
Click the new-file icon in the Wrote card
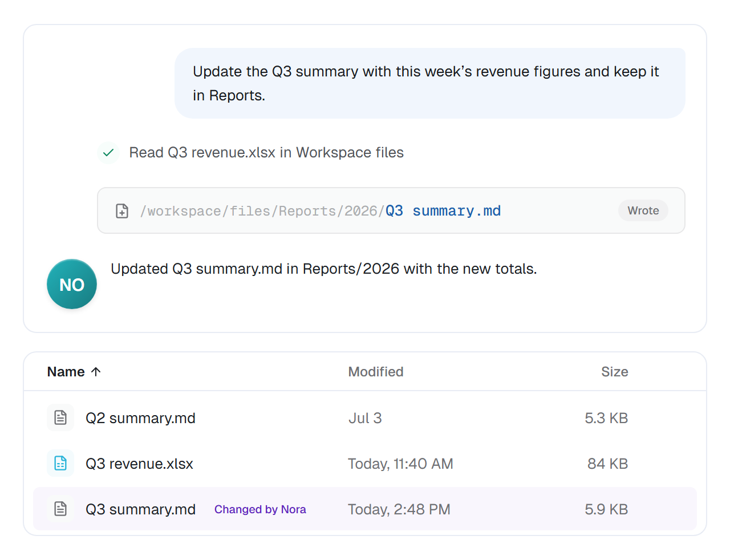coord(122,211)
